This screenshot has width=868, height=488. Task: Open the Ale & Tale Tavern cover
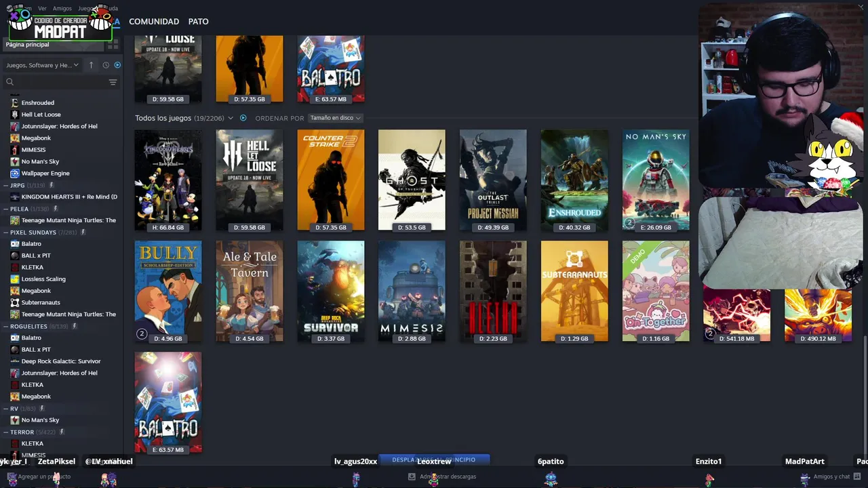tap(250, 291)
